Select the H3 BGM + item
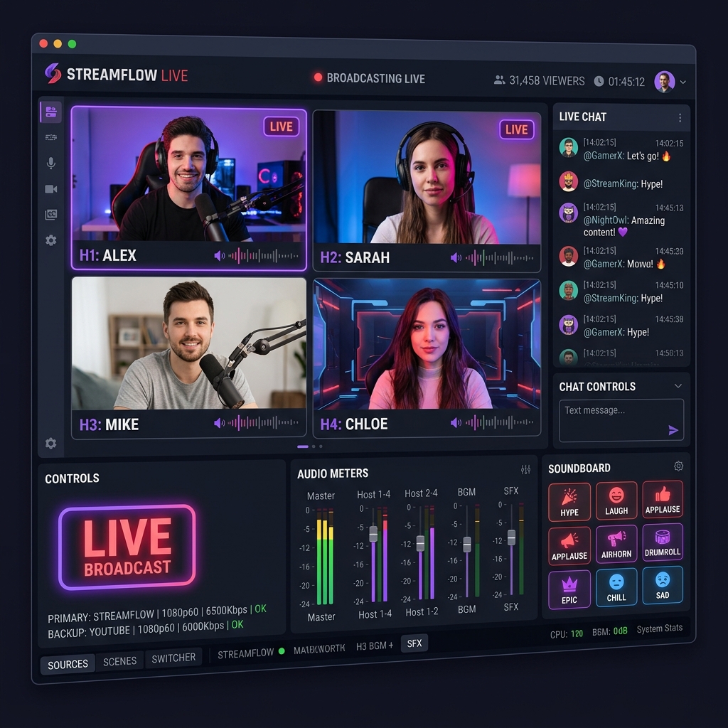The width and height of the screenshot is (728, 728). click(374, 646)
